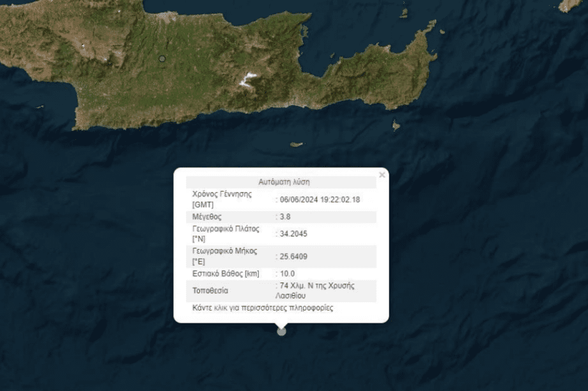Image resolution: width=588 pixels, height=391 pixels.
Task: Click the location text '74 Χλμ. Ν της Χρυσής'
Action: (317, 286)
